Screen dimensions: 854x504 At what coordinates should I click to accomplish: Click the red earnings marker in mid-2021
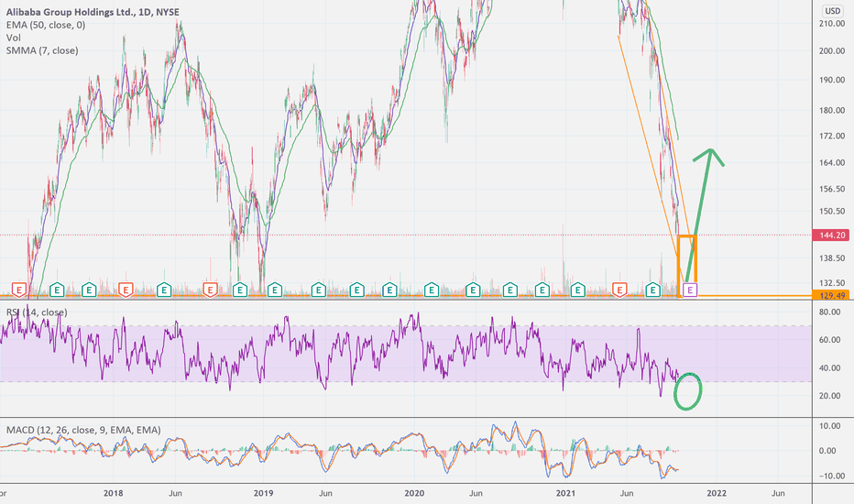point(619,290)
